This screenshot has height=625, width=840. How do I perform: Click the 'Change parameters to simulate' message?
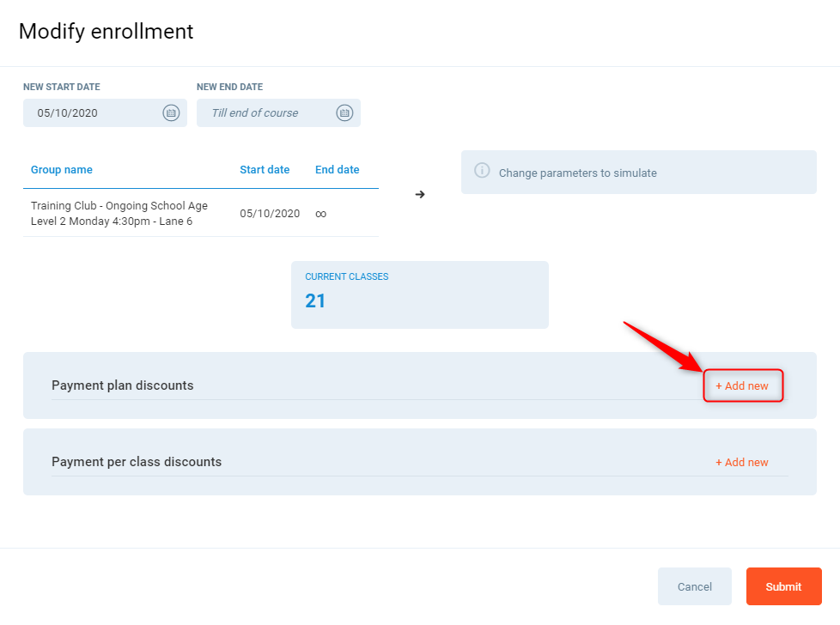(x=577, y=173)
